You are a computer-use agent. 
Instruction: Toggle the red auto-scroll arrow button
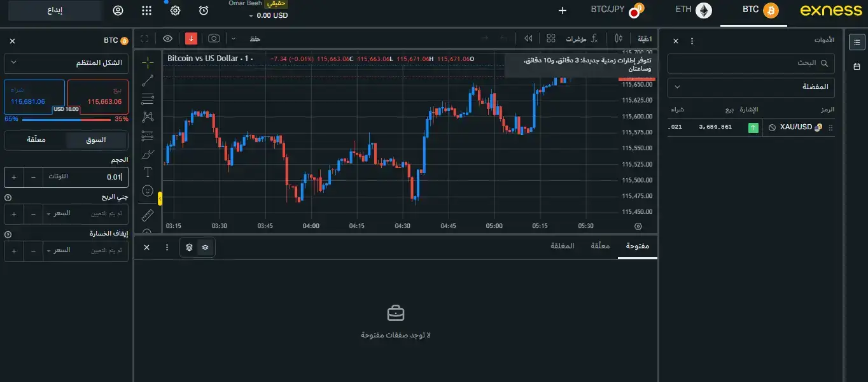click(190, 38)
